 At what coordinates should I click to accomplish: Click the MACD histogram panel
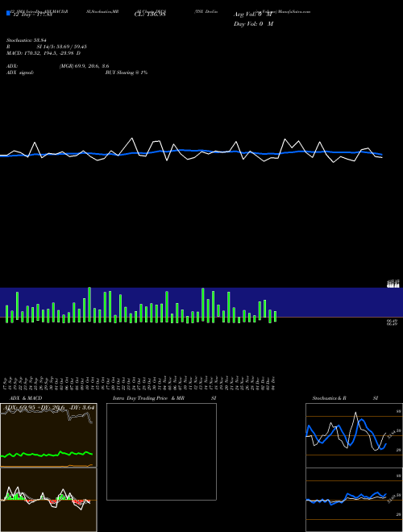click(x=48, y=500)
